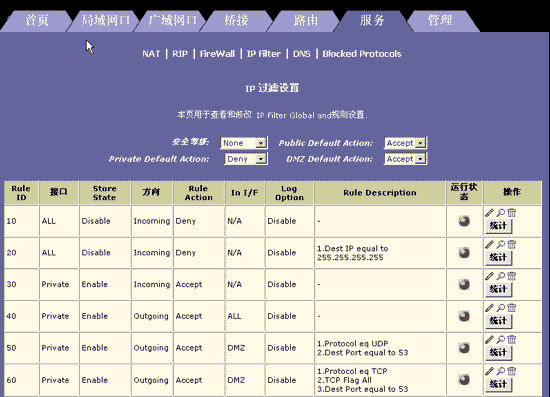550x397 pixels.
Task: Switch to the 广域网口 WAN tab
Action: coord(172,21)
